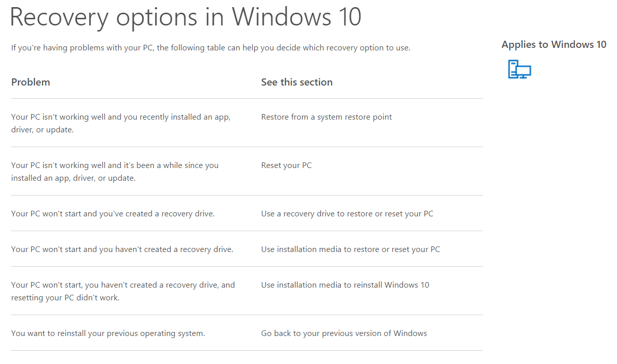Screen dimensions: 617x364
Task: Click the blue PC devices icon
Action: tap(519, 69)
